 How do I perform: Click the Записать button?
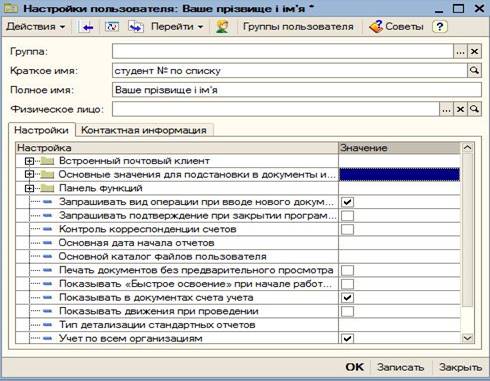pos(400,367)
